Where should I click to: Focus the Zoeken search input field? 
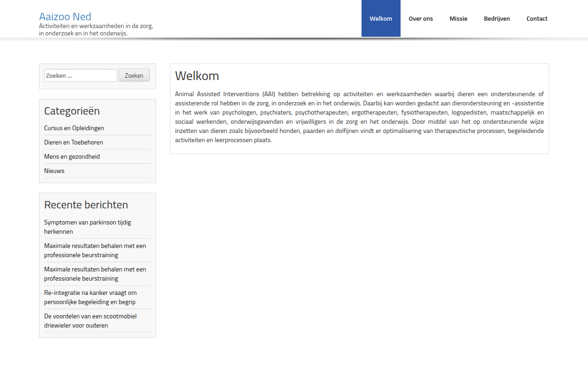pyautogui.click(x=80, y=75)
